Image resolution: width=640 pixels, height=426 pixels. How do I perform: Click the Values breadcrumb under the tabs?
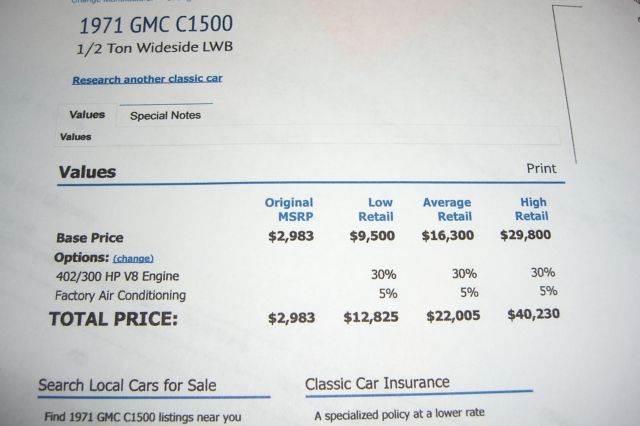pos(76,137)
